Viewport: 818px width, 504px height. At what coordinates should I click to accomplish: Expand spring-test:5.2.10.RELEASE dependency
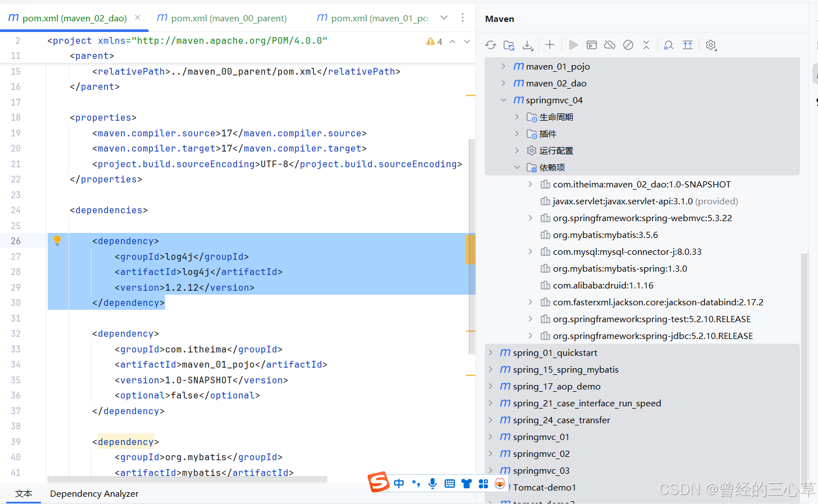click(x=531, y=319)
